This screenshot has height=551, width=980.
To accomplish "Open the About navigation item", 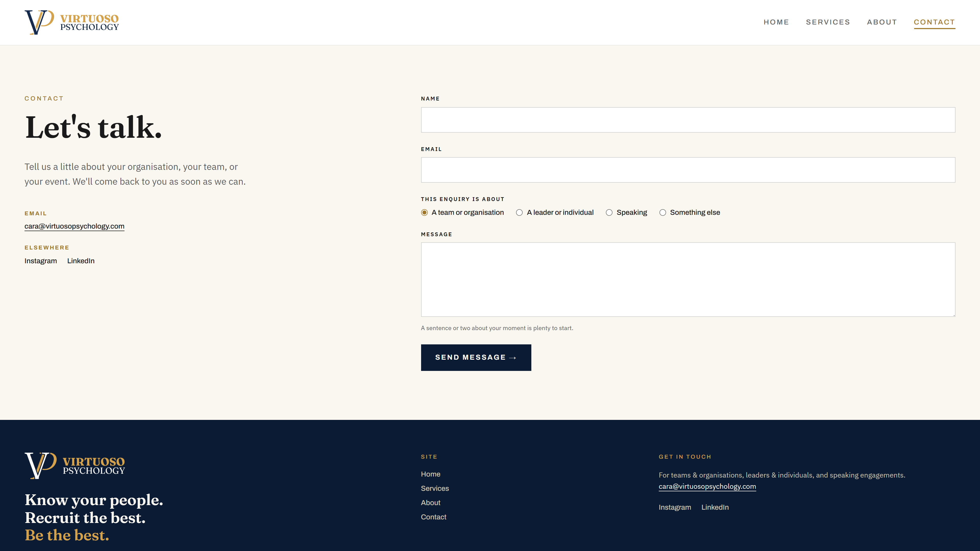I will (882, 22).
